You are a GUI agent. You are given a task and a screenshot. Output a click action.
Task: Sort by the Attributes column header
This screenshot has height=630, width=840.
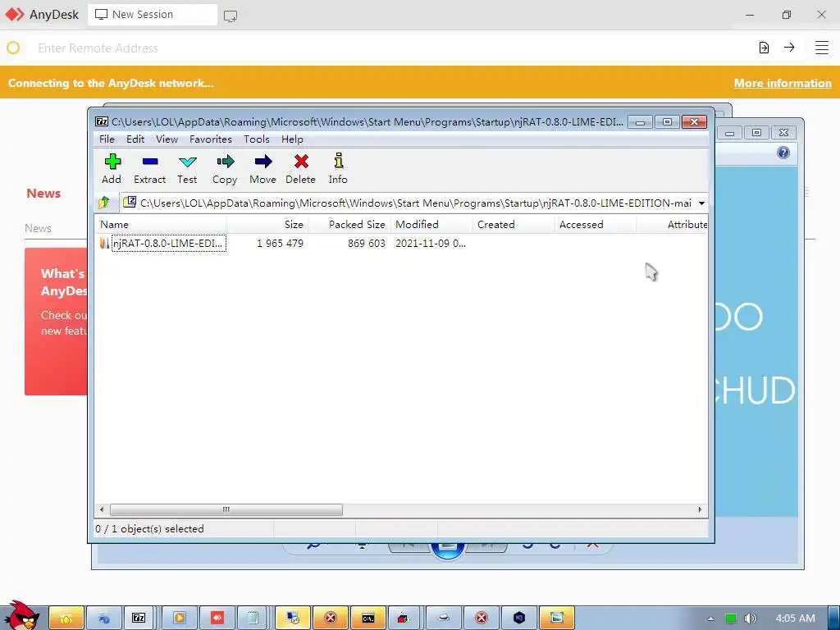point(673,225)
